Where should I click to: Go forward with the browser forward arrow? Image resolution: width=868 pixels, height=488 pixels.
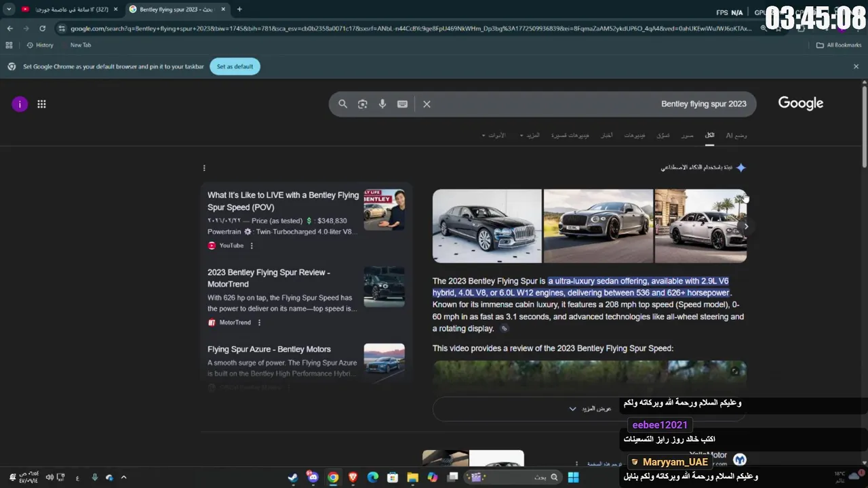(x=26, y=28)
